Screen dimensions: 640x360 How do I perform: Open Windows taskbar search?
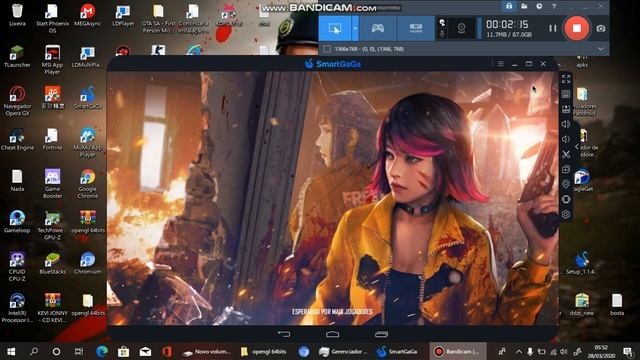click(34, 351)
